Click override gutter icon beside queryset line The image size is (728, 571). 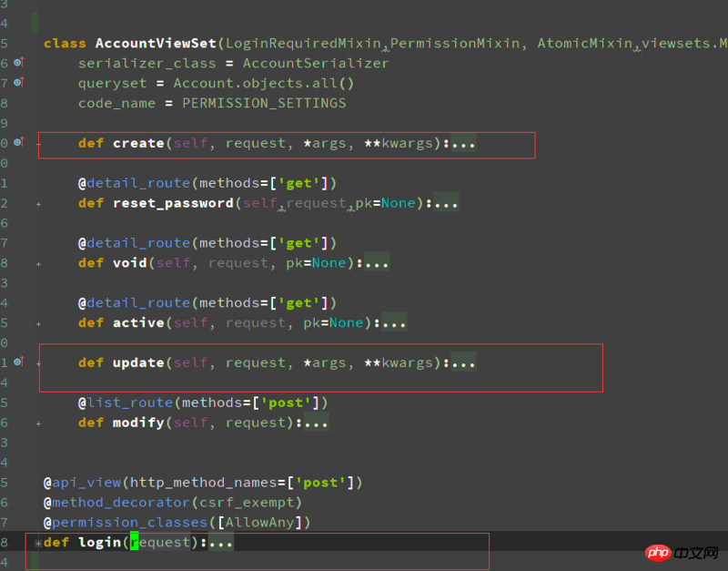[x=18, y=82]
